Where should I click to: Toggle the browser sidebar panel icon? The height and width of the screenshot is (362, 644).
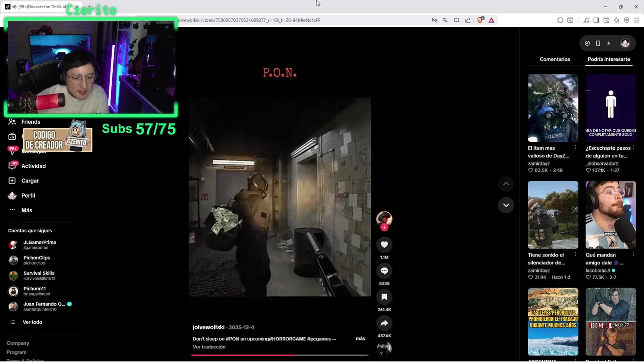pyautogui.click(x=596, y=20)
